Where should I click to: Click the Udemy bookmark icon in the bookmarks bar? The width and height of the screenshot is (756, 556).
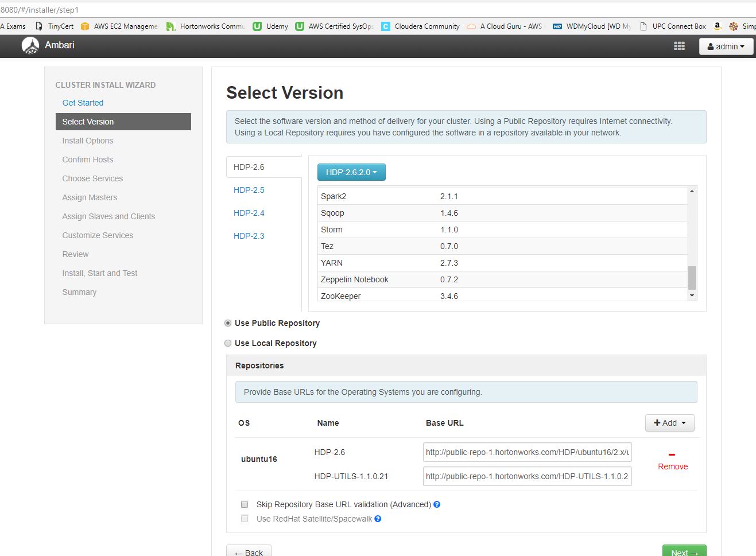[x=258, y=26]
